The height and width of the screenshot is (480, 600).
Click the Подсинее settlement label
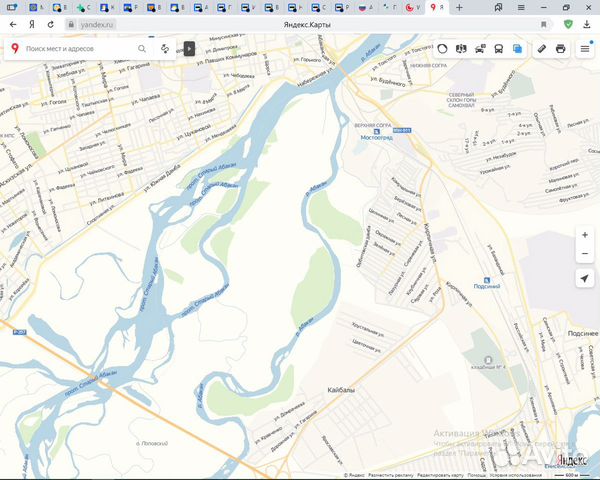(x=583, y=333)
